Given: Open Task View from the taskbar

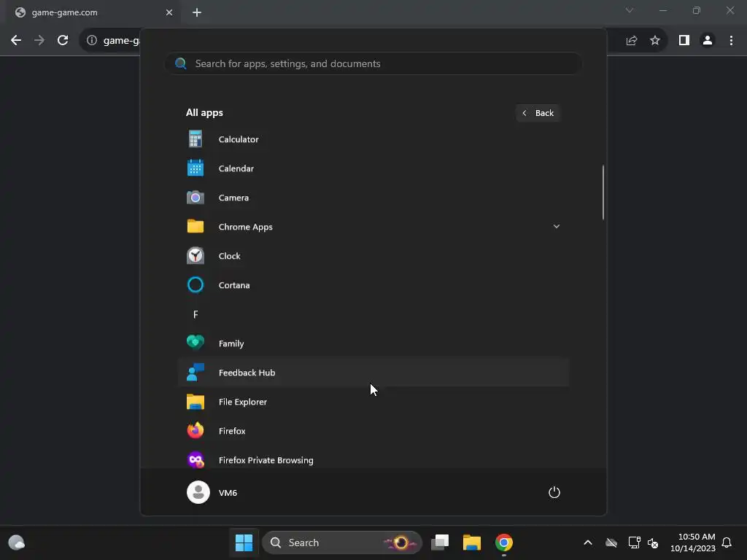Looking at the screenshot, I should (440, 542).
